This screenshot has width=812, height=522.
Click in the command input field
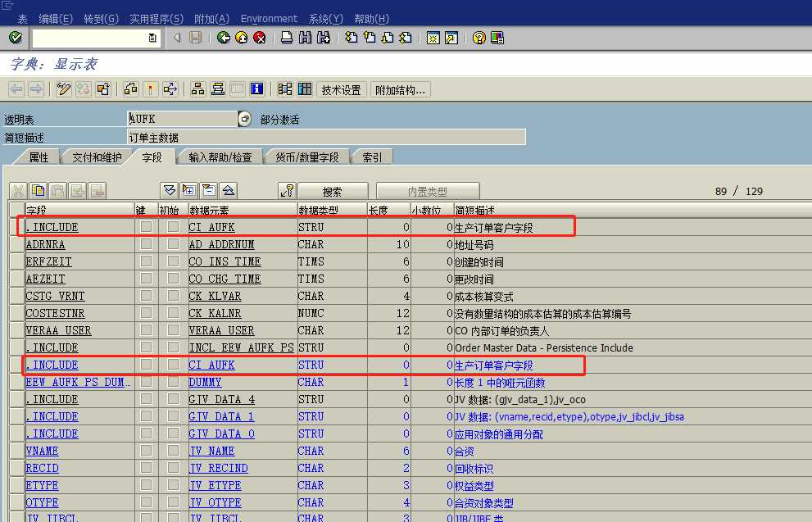[90, 38]
